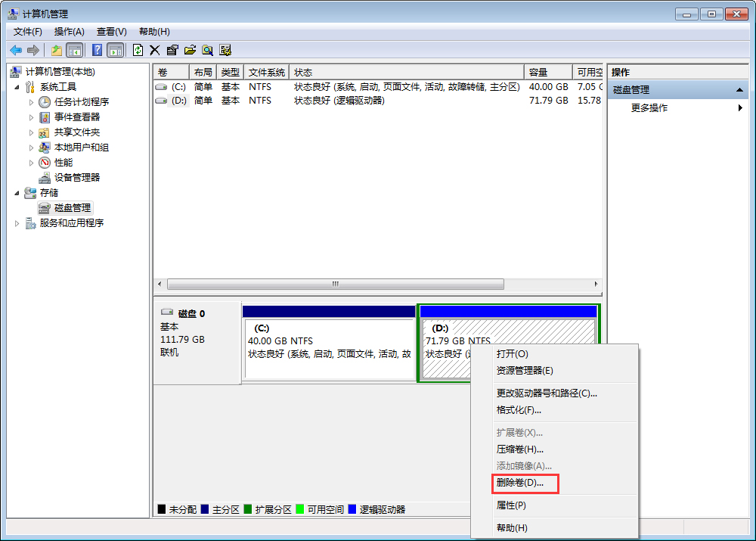The width and height of the screenshot is (756, 541).
Task: Click the show action pane toolbar icon
Action: [x=113, y=50]
